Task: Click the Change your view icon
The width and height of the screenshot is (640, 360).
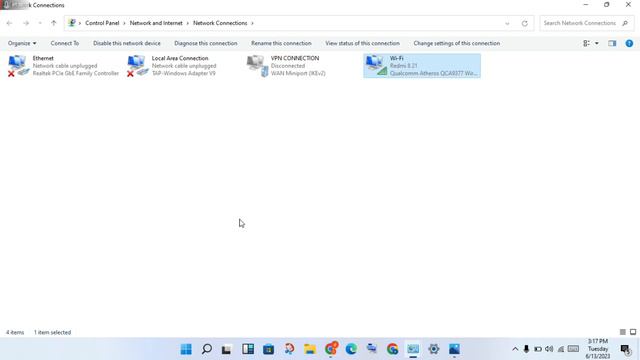Action: coord(587,43)
